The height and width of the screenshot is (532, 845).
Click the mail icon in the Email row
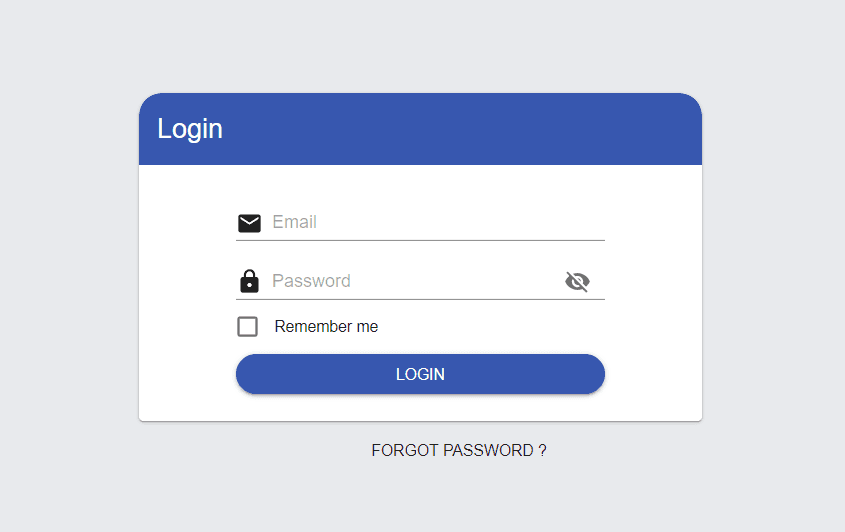249,223
